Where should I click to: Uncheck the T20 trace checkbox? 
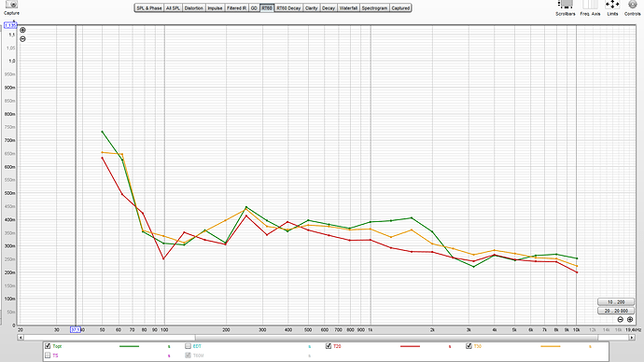click(329, 346)
